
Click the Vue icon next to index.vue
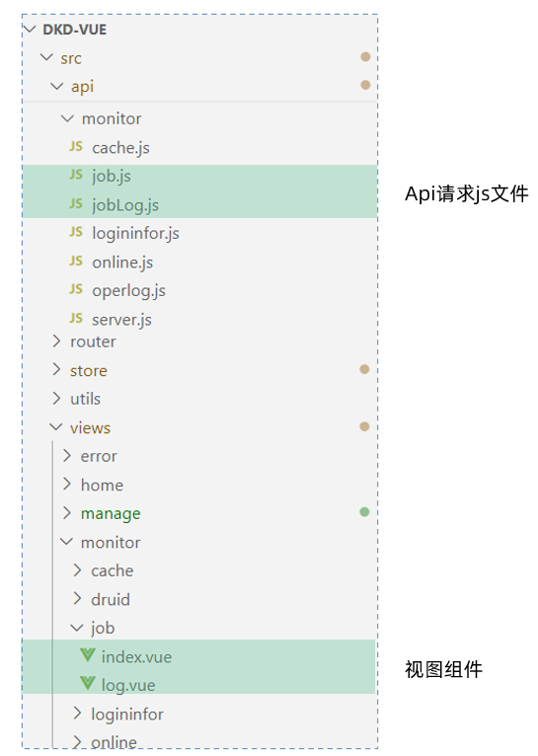coord(87,655)
